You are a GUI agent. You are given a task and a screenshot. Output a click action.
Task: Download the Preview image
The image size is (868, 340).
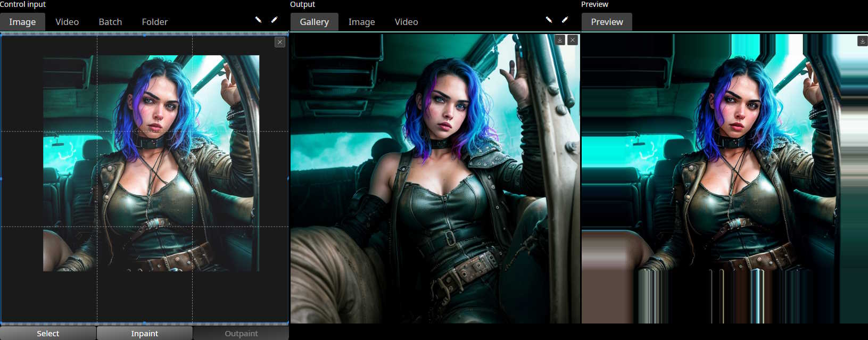[x=862, y=41]
